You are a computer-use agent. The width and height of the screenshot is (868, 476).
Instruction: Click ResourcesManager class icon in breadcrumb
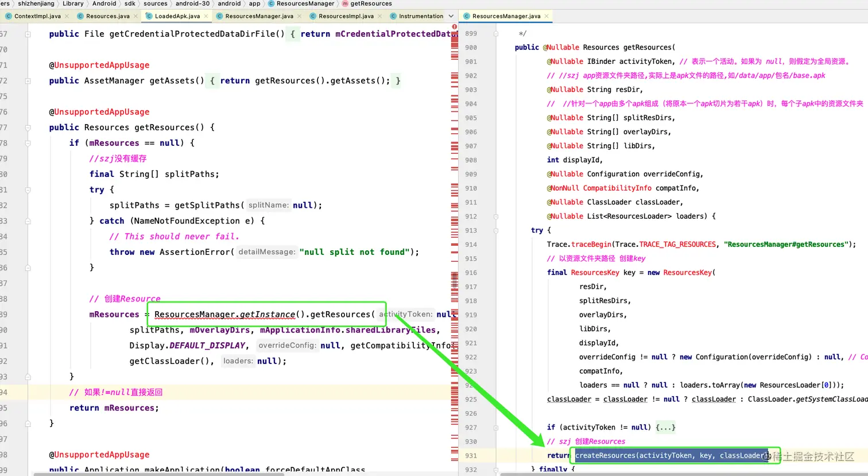pyautogui.click(x=271, y=3)
